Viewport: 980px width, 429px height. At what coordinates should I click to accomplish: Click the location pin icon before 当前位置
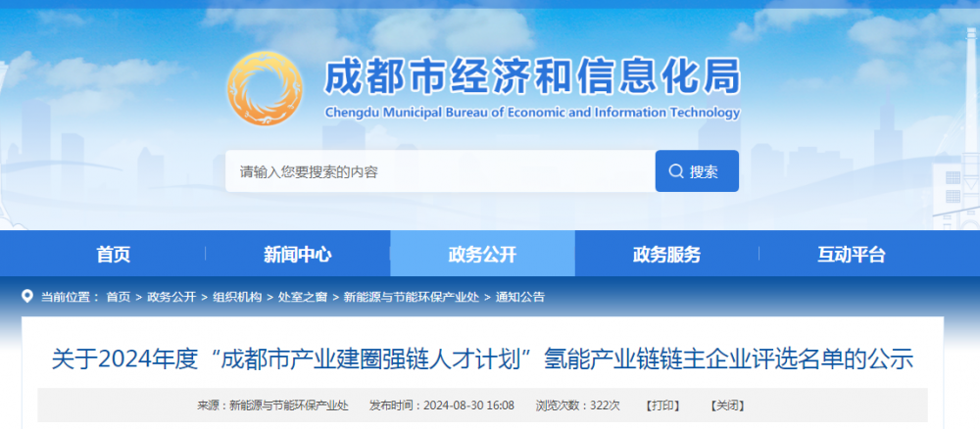pos(28,296)
